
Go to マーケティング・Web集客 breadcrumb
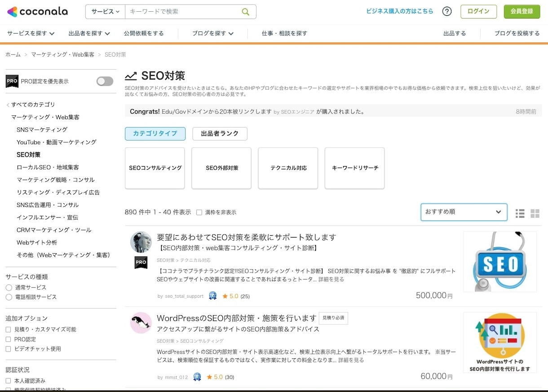(62, 54)
